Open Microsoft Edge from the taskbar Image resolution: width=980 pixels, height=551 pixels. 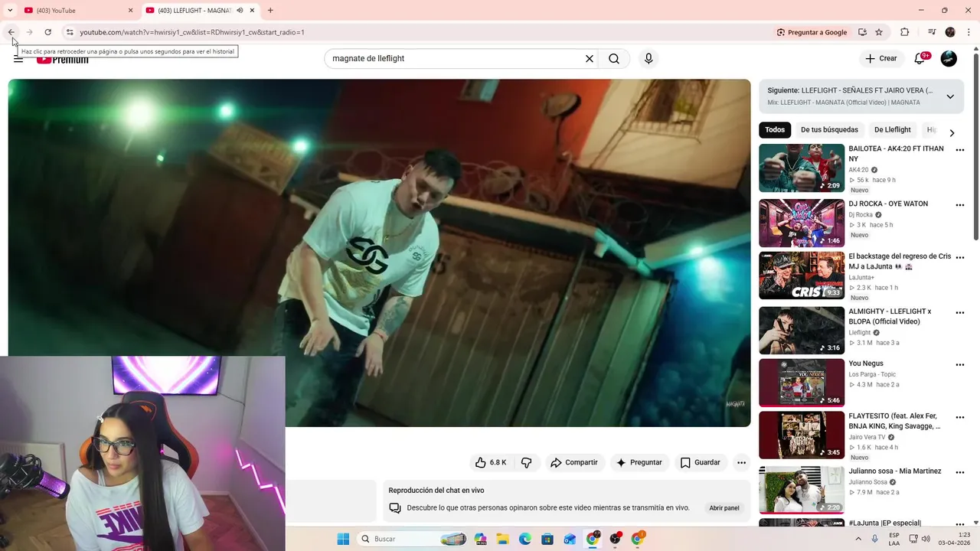tap(525, 539)
